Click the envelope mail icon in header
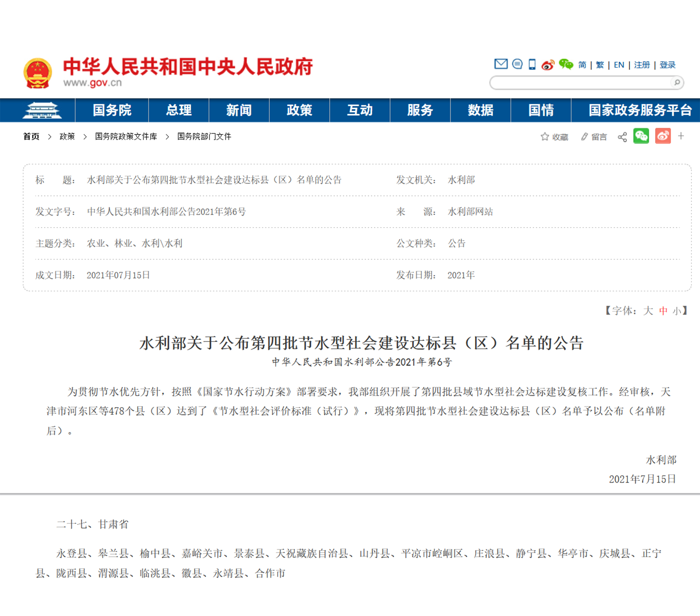 point(501,64)
